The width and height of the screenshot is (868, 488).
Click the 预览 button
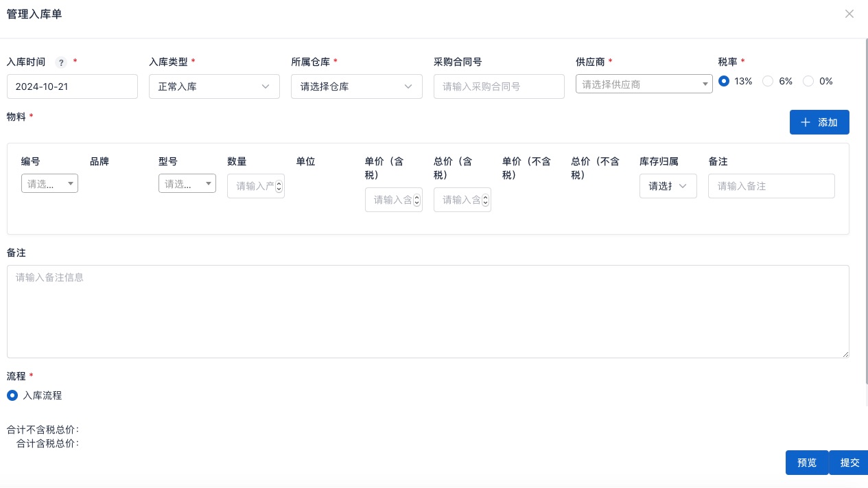[x=807, y=463]
